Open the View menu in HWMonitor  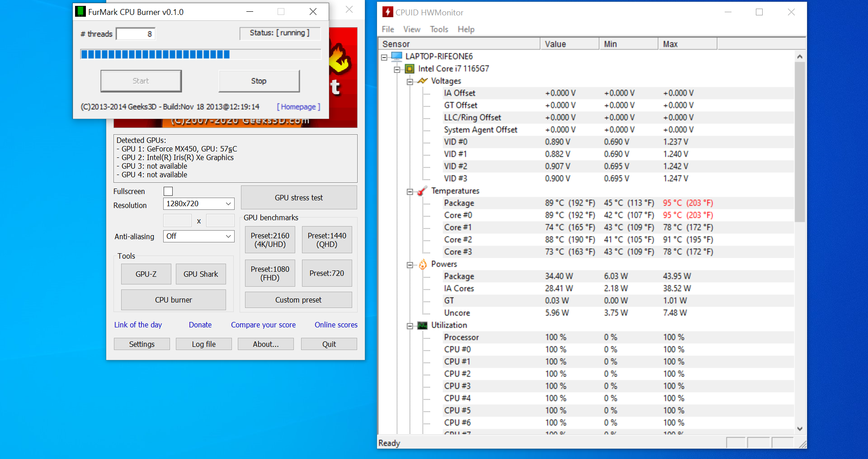(412, 29)
